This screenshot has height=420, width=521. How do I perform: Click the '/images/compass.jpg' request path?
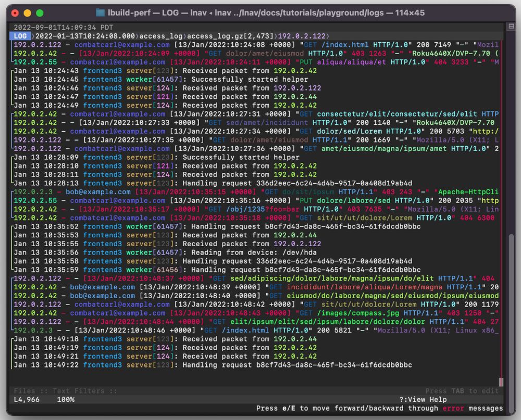358,313
